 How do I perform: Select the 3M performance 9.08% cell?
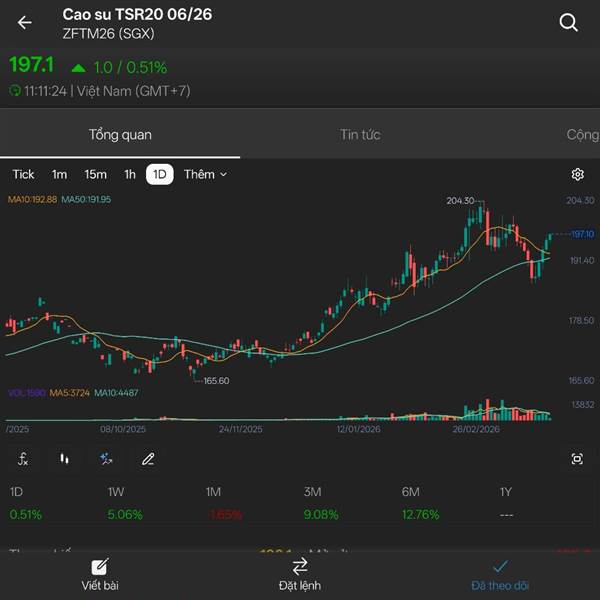tap(321, 514)
